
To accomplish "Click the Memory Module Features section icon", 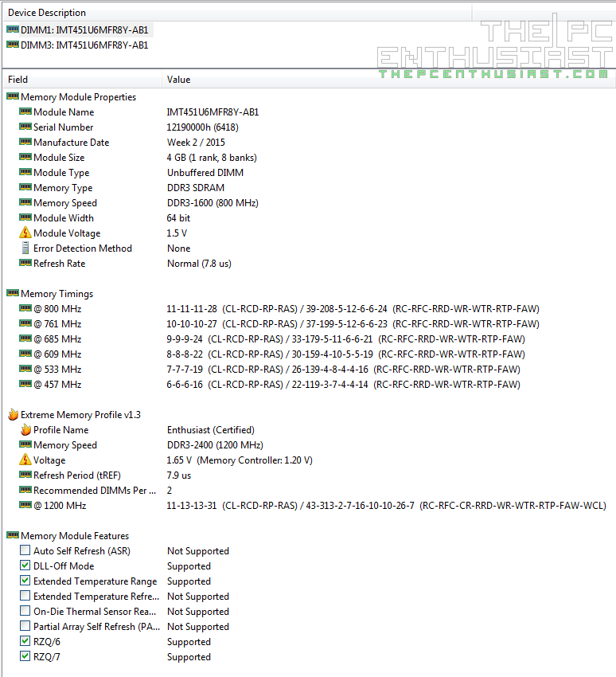I will coord(13,535).
